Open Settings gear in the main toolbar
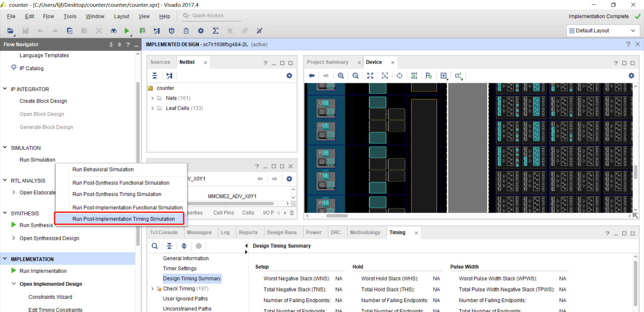This screenshot has height=312, width=644. coord(201,31)
